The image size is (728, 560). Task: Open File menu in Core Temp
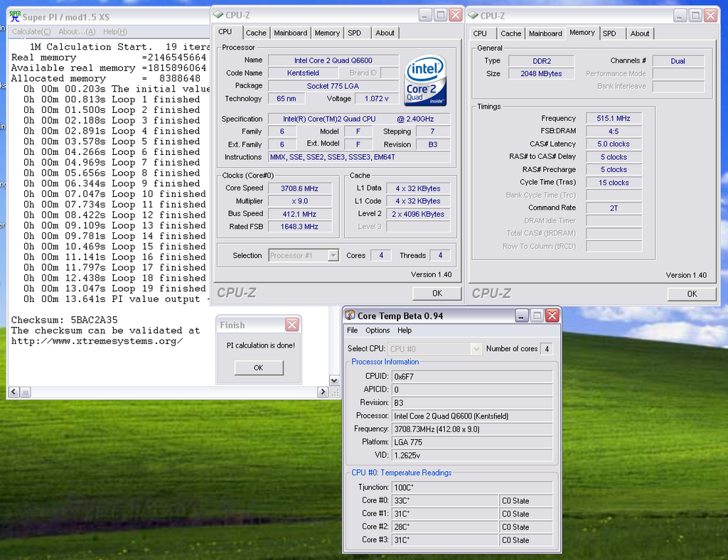[353, 330]
